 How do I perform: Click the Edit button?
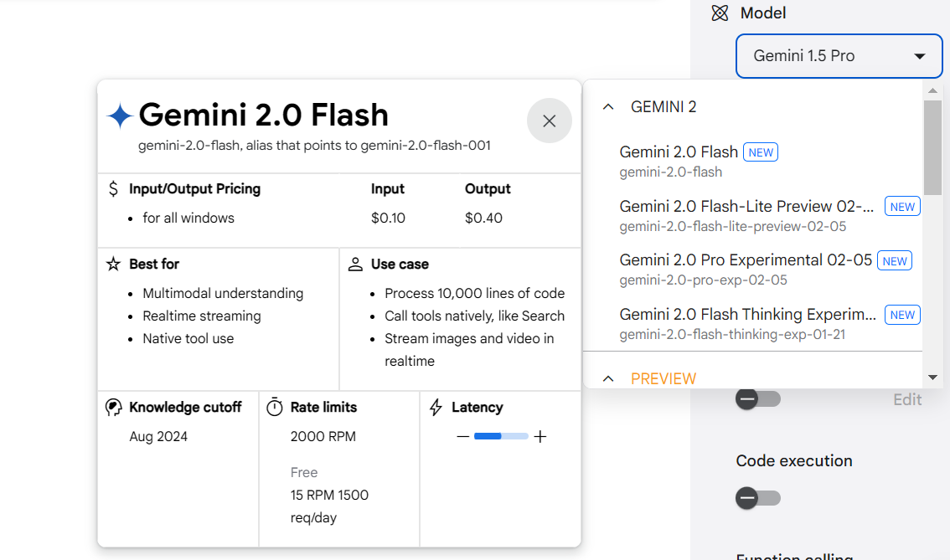pos(907,399)
